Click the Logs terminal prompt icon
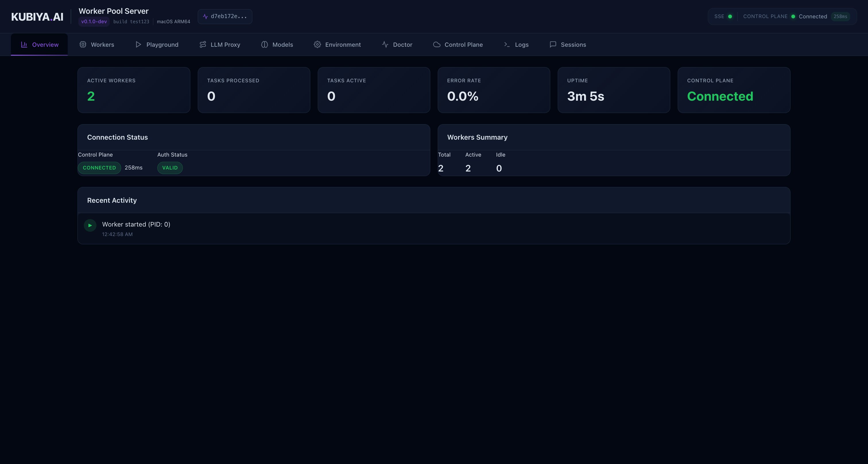 507,44
